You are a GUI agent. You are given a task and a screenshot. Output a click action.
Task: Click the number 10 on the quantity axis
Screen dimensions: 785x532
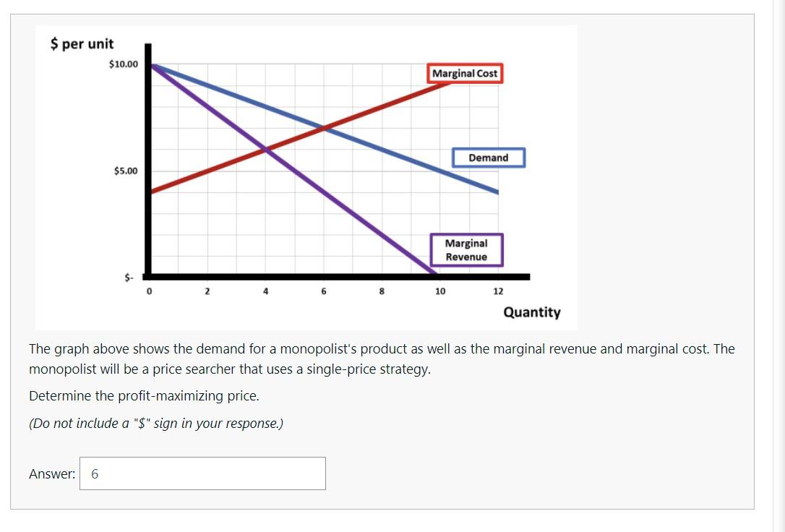click(439, 291)
